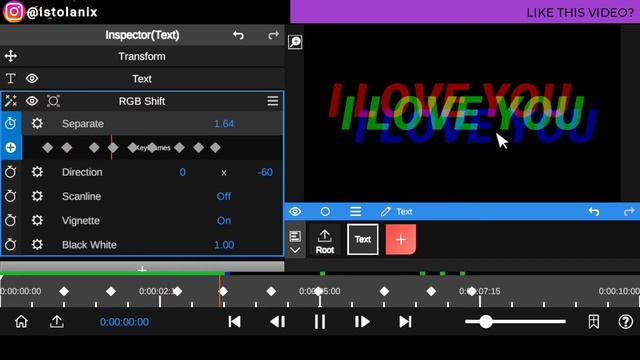Open the Transform move icon

(x=11, y=56)
